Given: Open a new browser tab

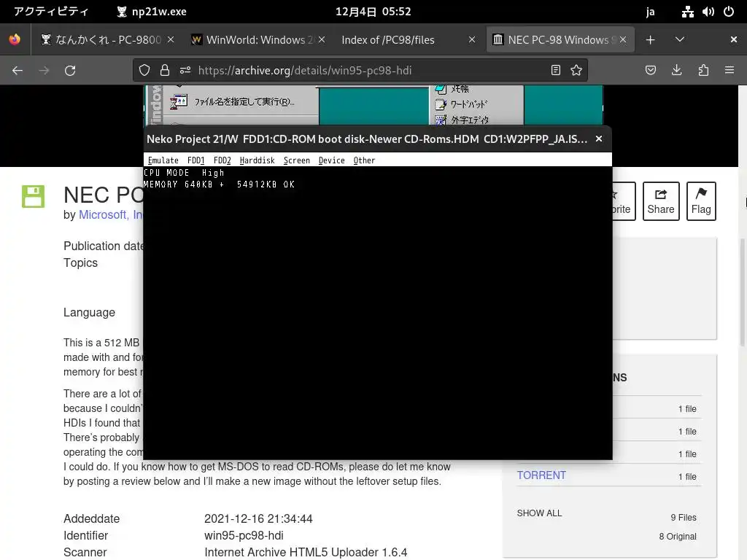Looking at the screenshot, I should 650,40.
